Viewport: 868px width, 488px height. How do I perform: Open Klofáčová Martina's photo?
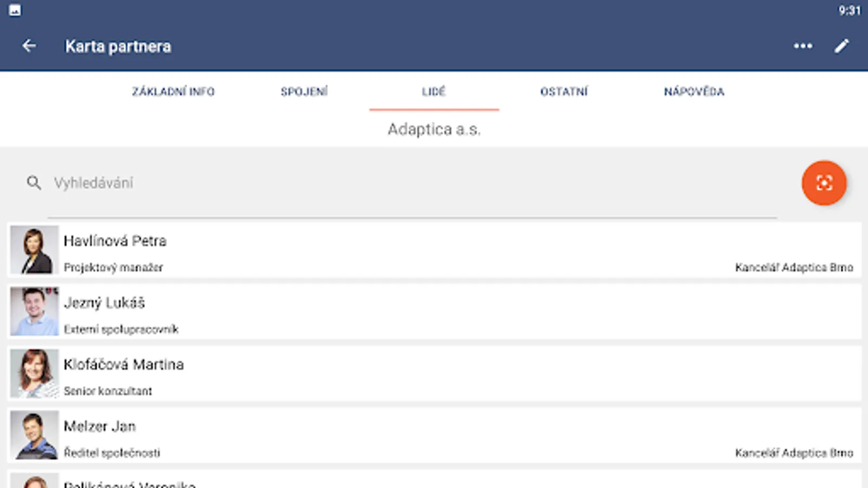34,374
